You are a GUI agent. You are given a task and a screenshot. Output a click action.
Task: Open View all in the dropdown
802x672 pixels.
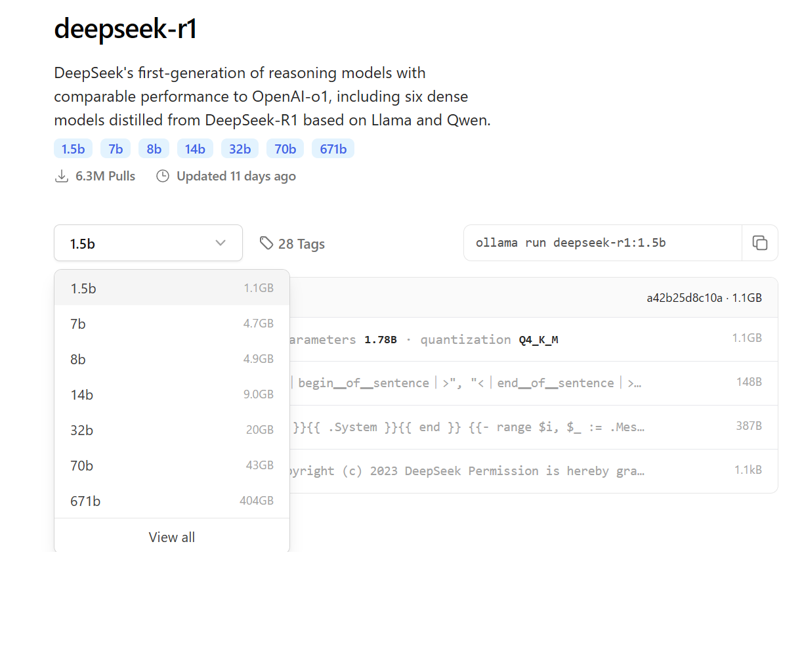172,537
